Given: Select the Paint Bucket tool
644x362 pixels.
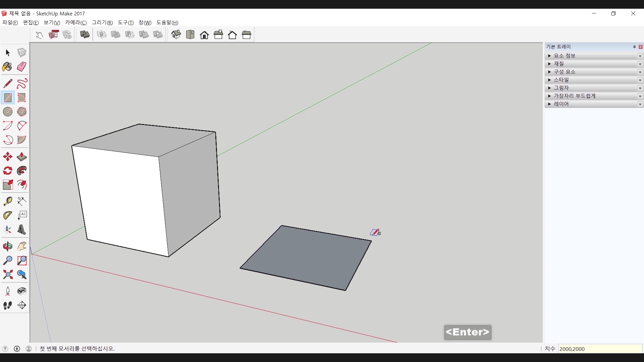Looking at the screenshot, I should click(x=7, y=67).
